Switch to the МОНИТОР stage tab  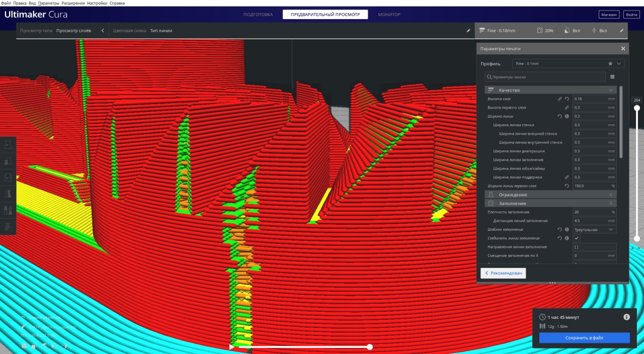click(389, 15)
